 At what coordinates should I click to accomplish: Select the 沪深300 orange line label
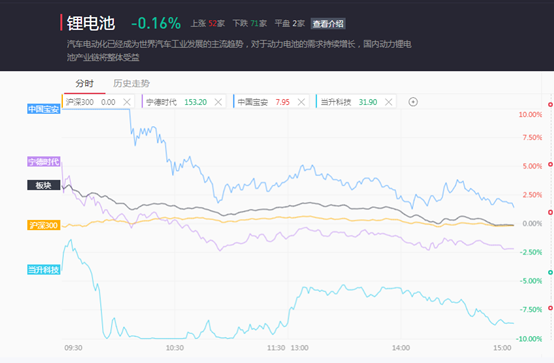coord(44,225)
